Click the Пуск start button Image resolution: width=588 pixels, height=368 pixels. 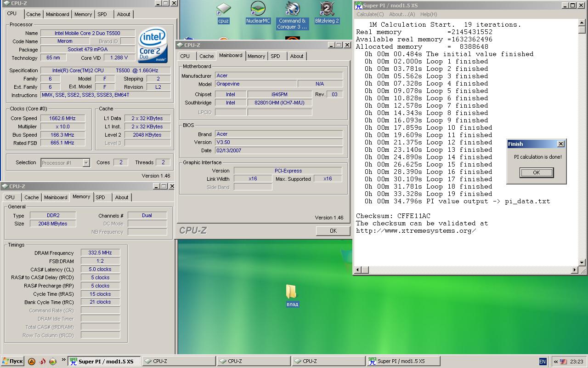12,361
